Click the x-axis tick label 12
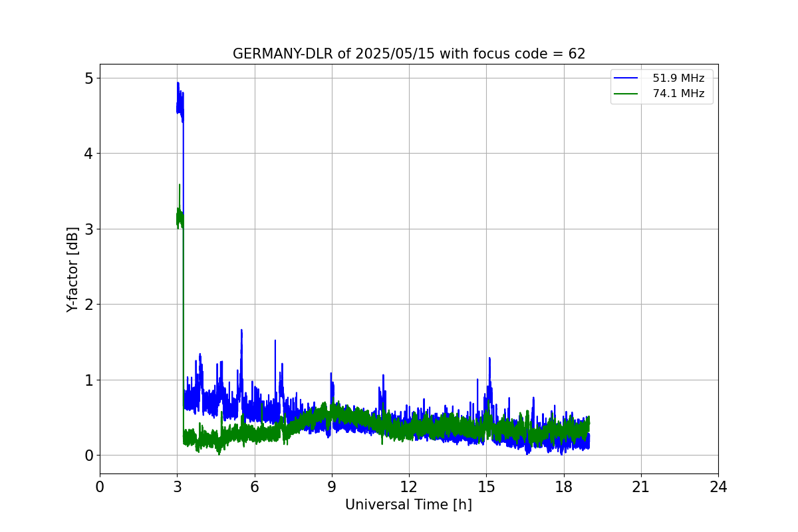798x532 pixels. [x=409, y=487]
